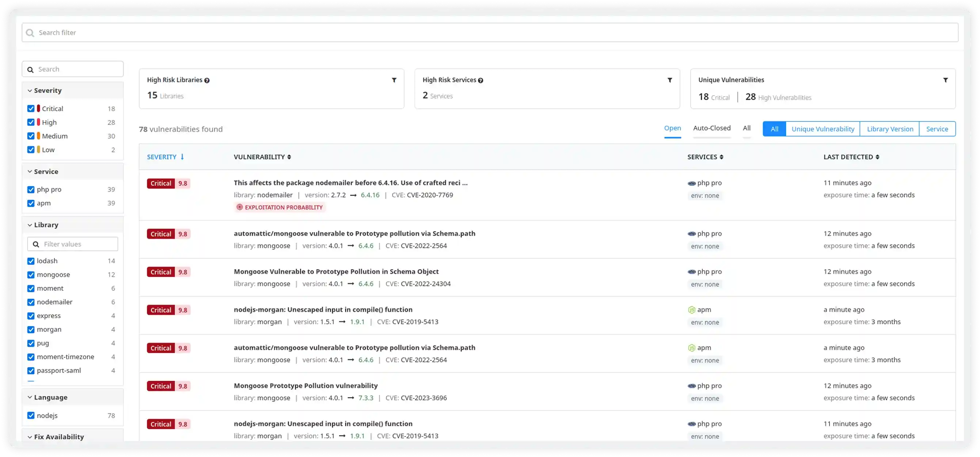Click the magnifier icon in the sidebar search
The height and width of the screenshot is (457, 980).
31,69
